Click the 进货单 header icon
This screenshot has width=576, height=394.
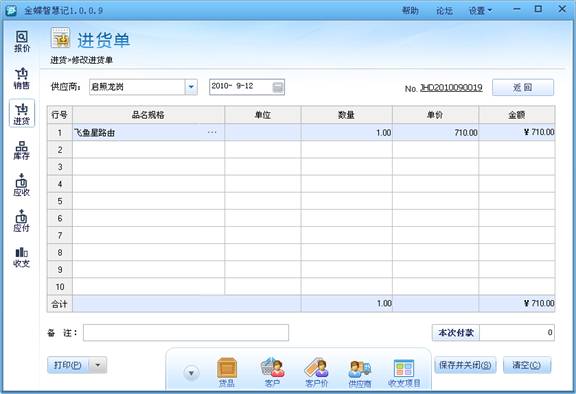click(61, 38)
